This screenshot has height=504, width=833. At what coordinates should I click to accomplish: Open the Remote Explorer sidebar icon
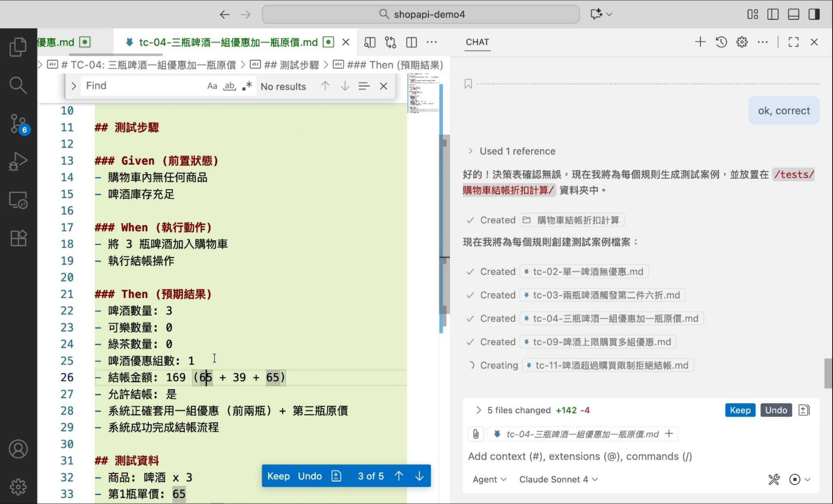18,200
